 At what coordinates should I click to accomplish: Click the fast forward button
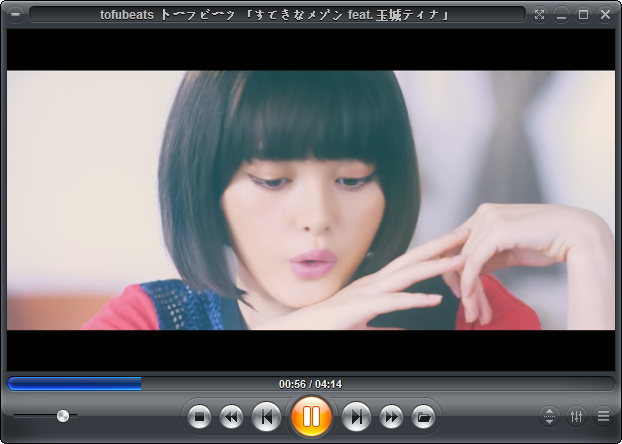click(x=392, y=416)
